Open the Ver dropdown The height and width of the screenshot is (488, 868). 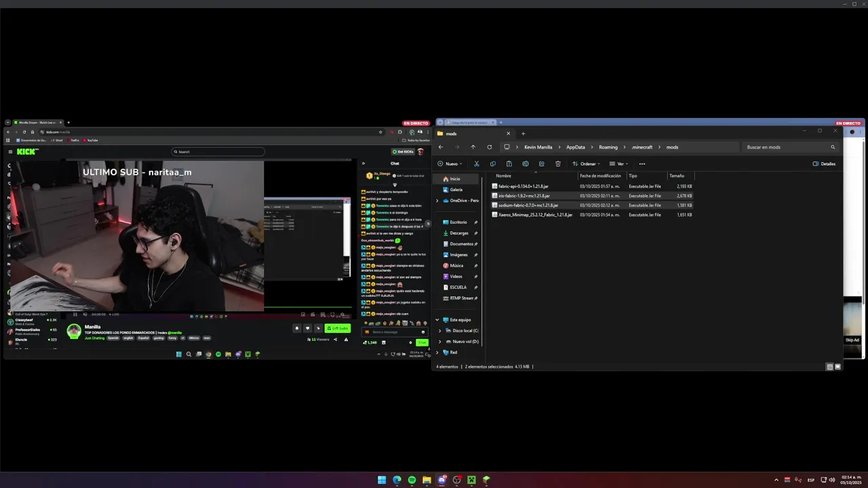(x=618, y=163)
